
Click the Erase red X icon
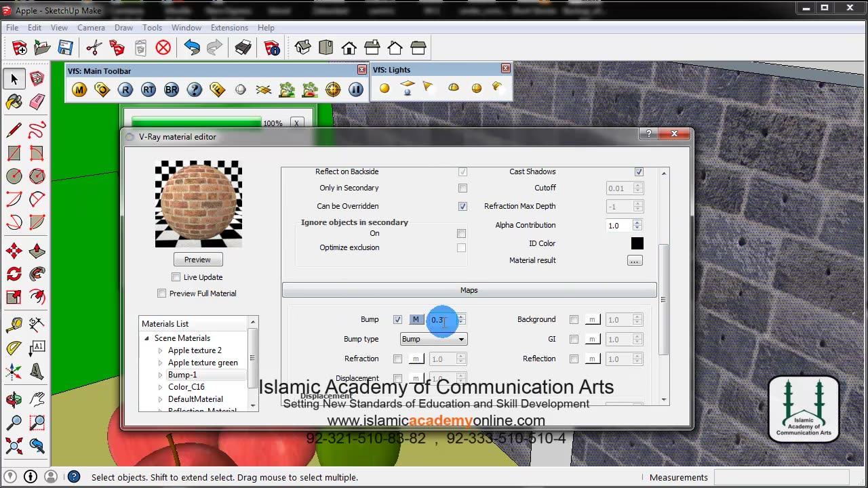[x=163, y=47]
